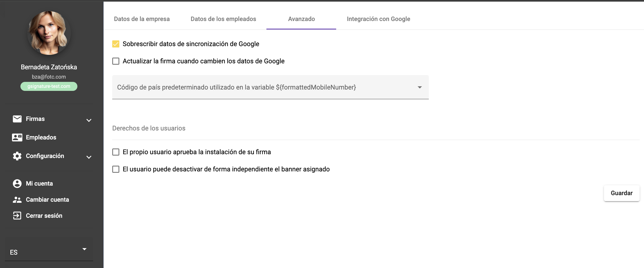Image resolution: width=644 pixels, height=268 pixels.
Task: Save settings with the Guardar button
Action: pyautogui.click(x=622, y=193)
